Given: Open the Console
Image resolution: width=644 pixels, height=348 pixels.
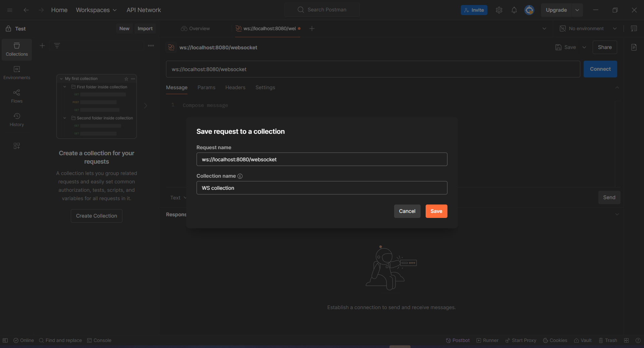Looking at the screenshot, I should pyautogui.click(x=99, y=340).
